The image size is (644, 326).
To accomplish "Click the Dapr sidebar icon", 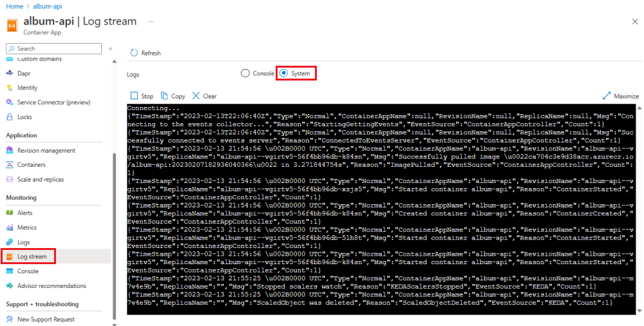I will pyautogui.click(x=10, y=73).
